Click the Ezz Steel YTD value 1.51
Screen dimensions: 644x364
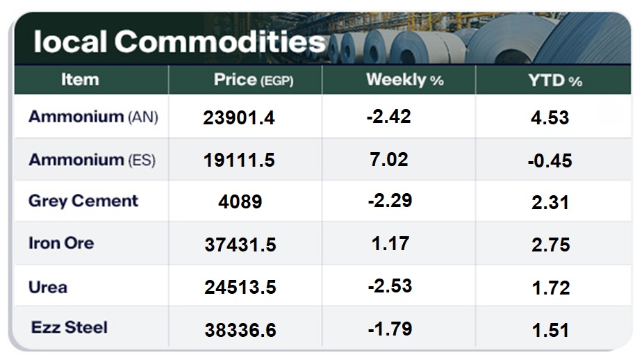pos(549,330)
